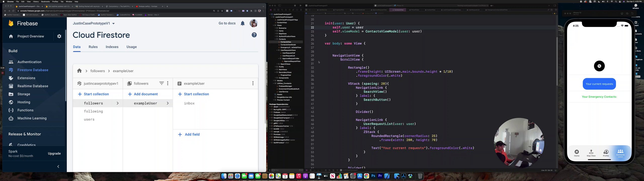
Task: Expand the exampleUser document chevron
Action: pyautogui.click(x=168, y=103)
